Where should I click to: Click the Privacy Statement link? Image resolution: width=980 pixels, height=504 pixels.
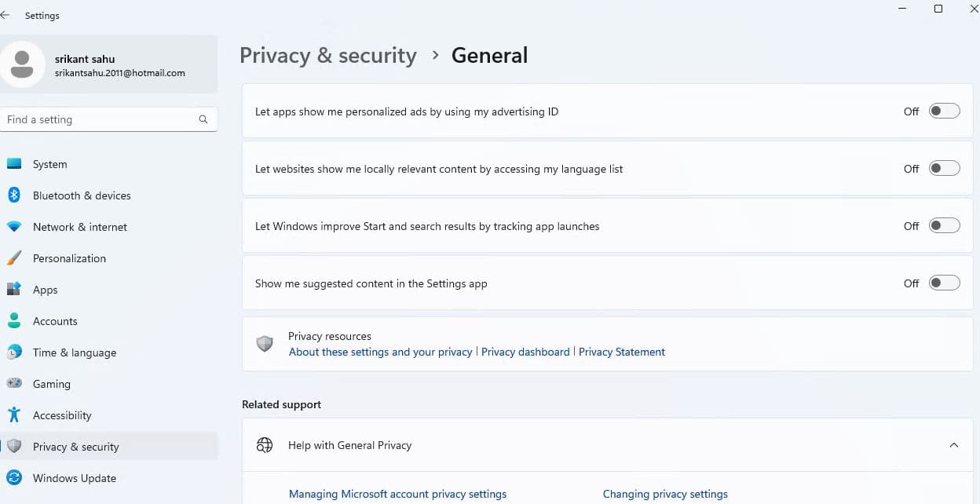point(622,352)
